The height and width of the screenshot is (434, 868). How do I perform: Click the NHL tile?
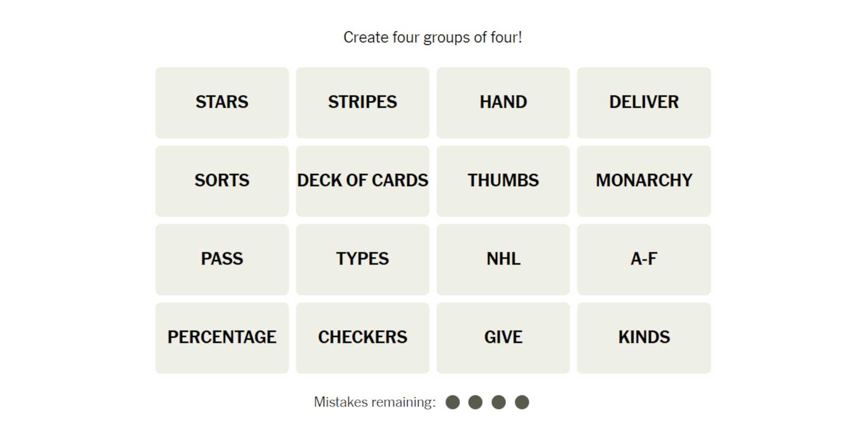[503, 259]
